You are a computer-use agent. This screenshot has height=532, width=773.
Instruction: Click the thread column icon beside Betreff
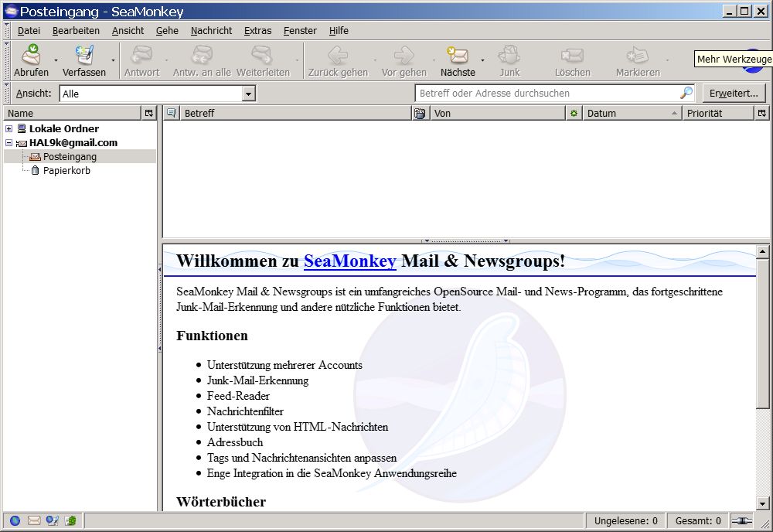click(171, 113)
